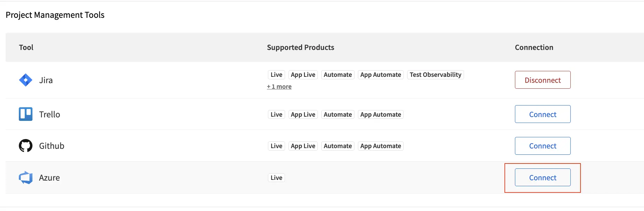Hit the Connect button for Azure

click(x=542, y=177)
